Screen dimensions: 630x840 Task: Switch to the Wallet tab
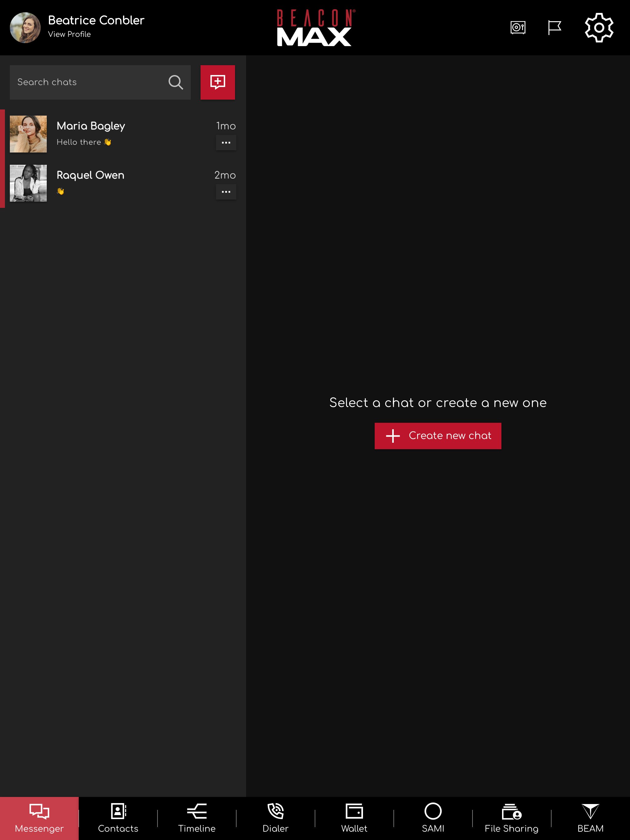354,818
